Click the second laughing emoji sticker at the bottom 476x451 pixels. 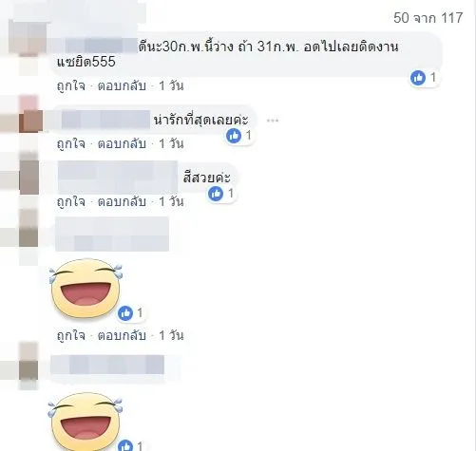click(86, 422)
